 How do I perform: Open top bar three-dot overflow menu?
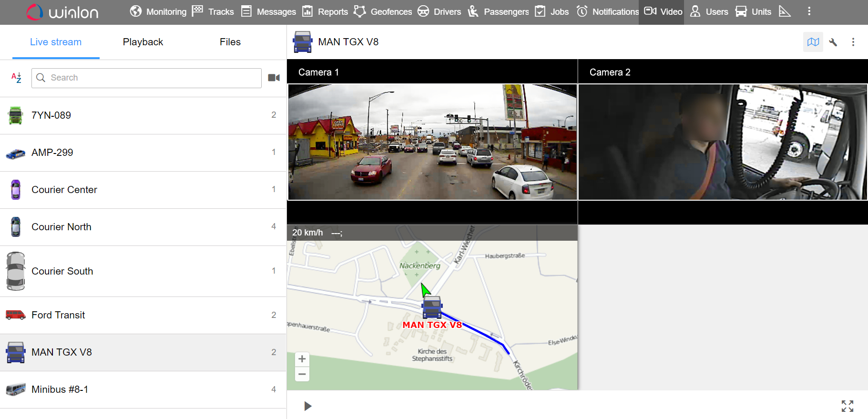(x=809, y=11)
